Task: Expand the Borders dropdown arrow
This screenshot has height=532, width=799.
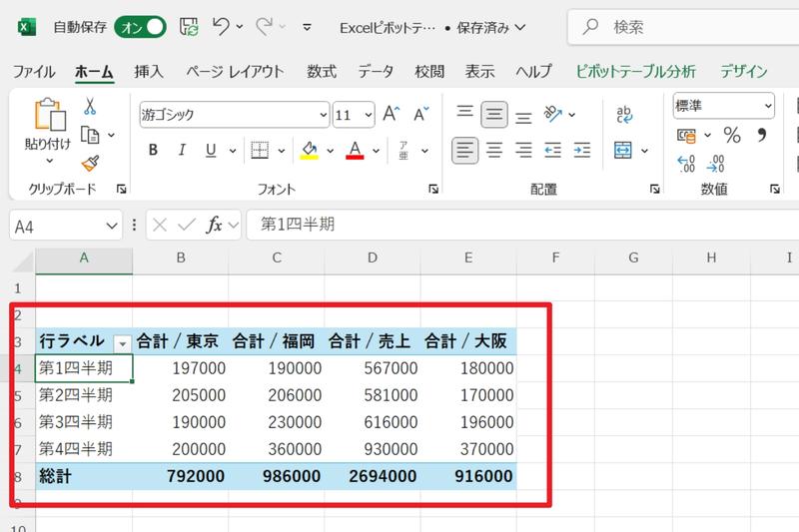Action: click(282, 151)
